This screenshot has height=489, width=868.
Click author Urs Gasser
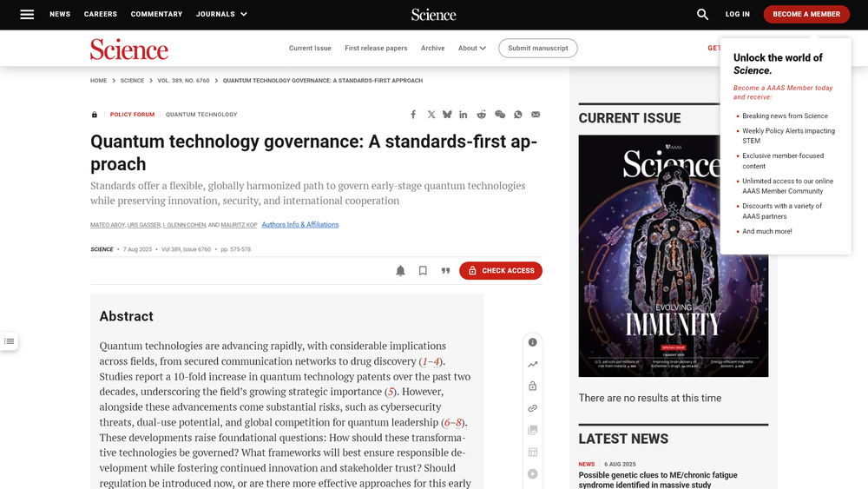pos(144,225)
